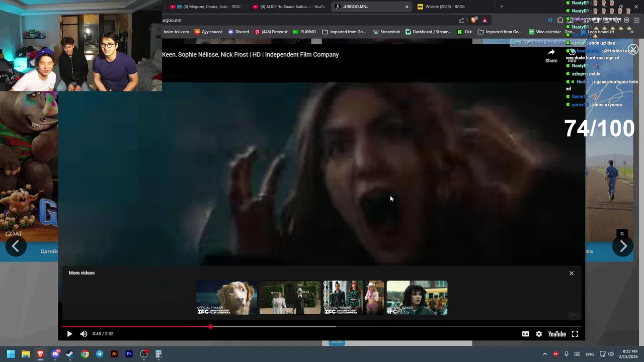
Task: Open system volume tray icon
Action: (x=611, y=354)
